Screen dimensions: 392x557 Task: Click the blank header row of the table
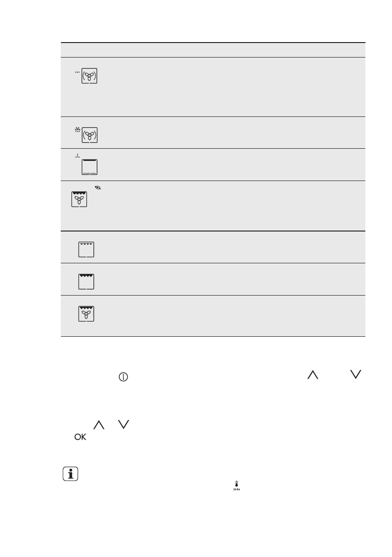pos(213,50)
